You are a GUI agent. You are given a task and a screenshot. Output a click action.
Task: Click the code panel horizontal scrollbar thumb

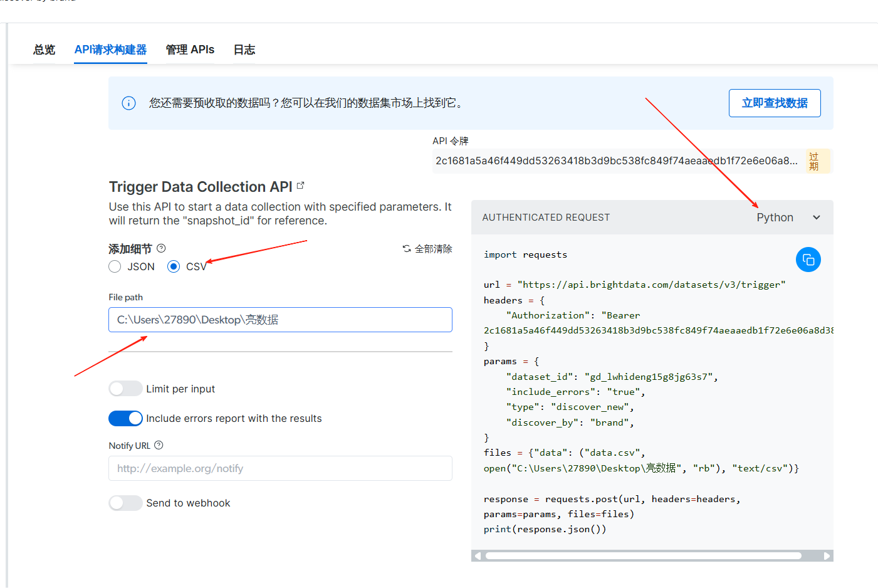click(x=644, y=555)
